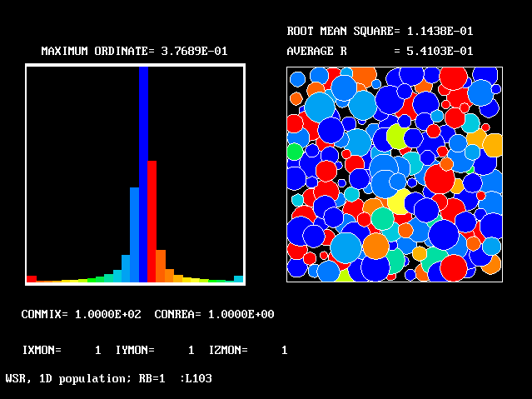Select the cyan bar at histogram's right edge
532x399 pixels.
(x=239, y=279)
